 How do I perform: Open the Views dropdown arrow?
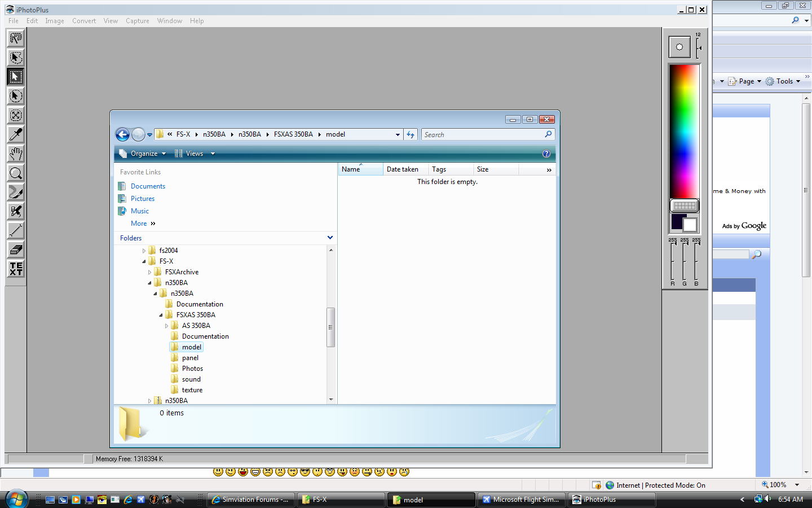(x=213, y=154)
